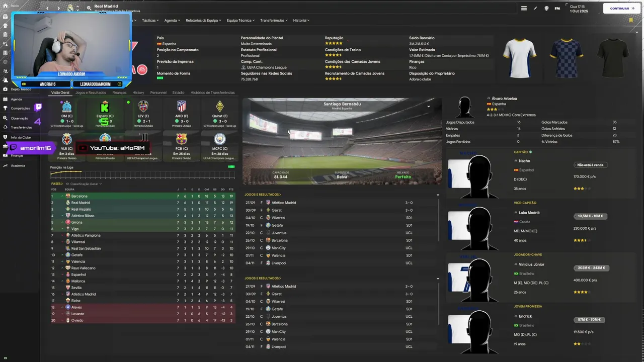Click the MCFC (C) upcoming fixture crest

click(219, 139)
